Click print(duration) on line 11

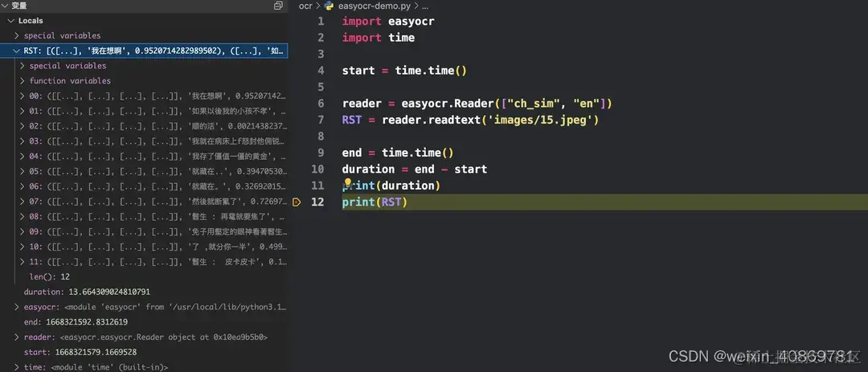pos(391,186)
